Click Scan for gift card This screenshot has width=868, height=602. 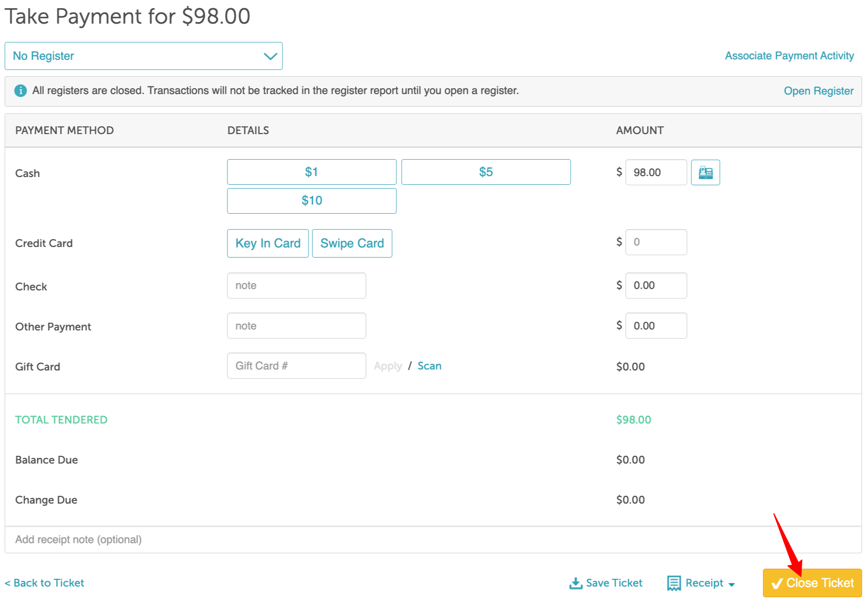(x=429, y=366)
